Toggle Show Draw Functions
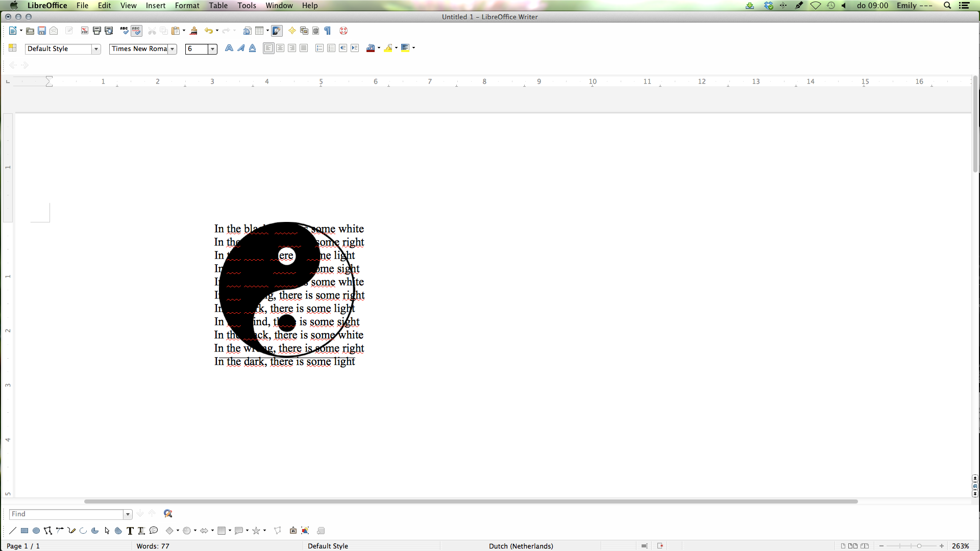This screenshot has height=551, width=980. coord(277,31)
